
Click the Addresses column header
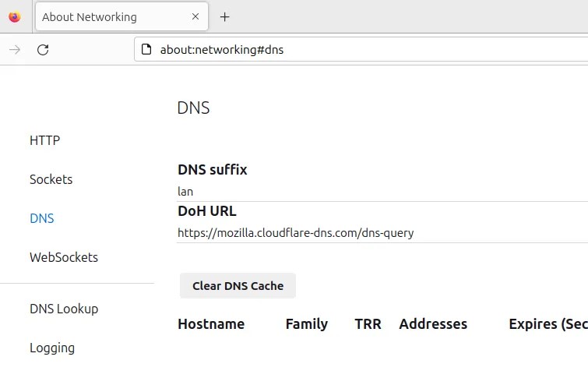[x=433, y=324]
